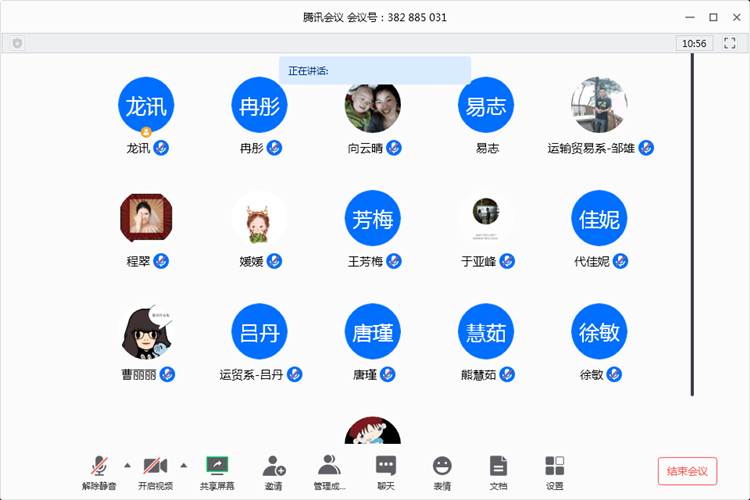The image size is (750, 500).
Task: Enter full screen mode icon
Action: click(729, 43)
